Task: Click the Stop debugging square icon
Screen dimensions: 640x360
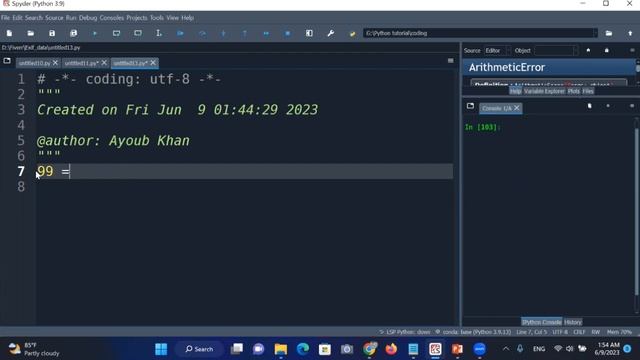Action: click(x=287, y=33)
